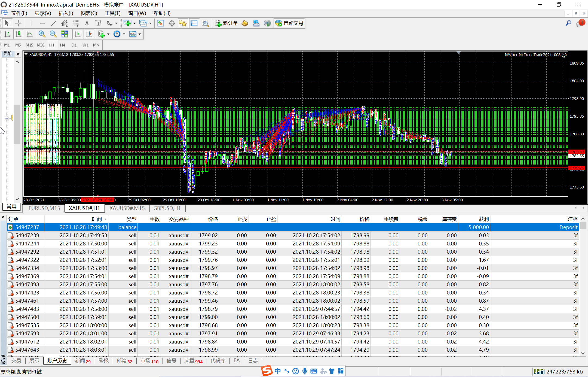Select the horizontal line tool
Viewport: 588px width, 377px height.
pos(42,23)
